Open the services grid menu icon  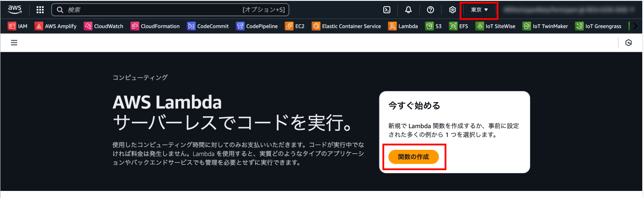(x=40, y=10)
